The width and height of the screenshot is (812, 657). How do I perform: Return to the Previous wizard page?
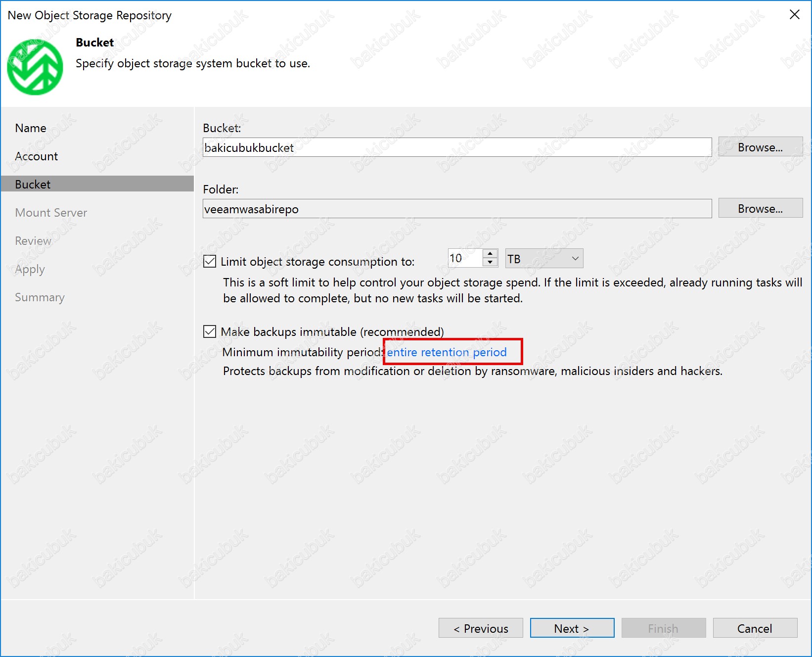click(480, 628)
